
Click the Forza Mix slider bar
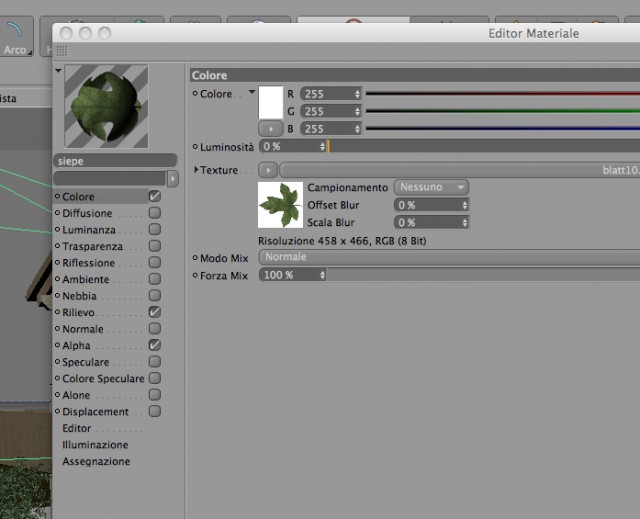click(x=483, y=275)
